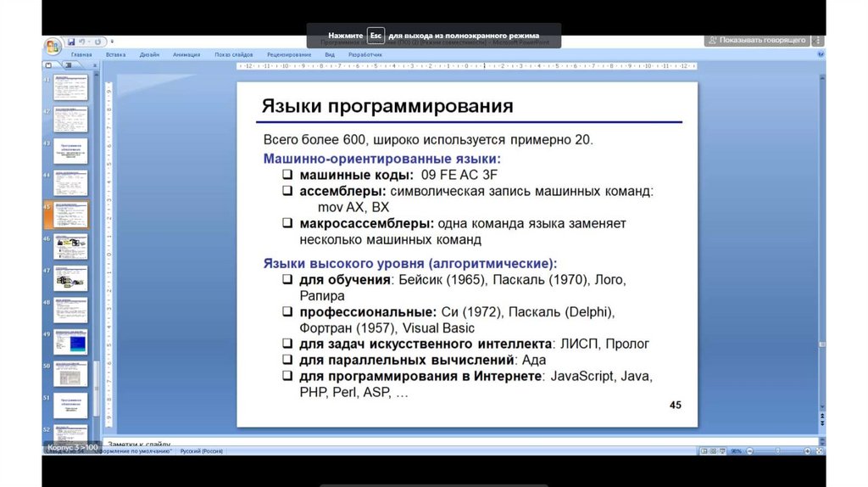Click heading Машинно-ориентированные языки

pos(382,159)
